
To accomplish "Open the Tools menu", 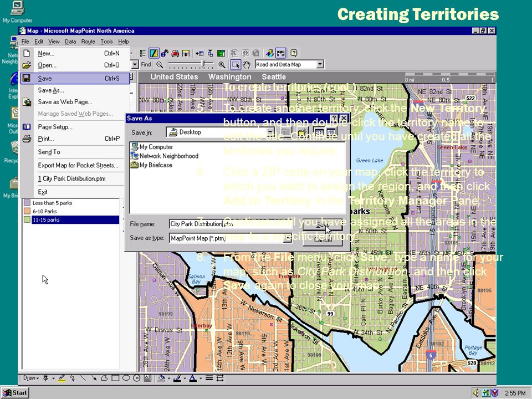I will pos(106,42).
